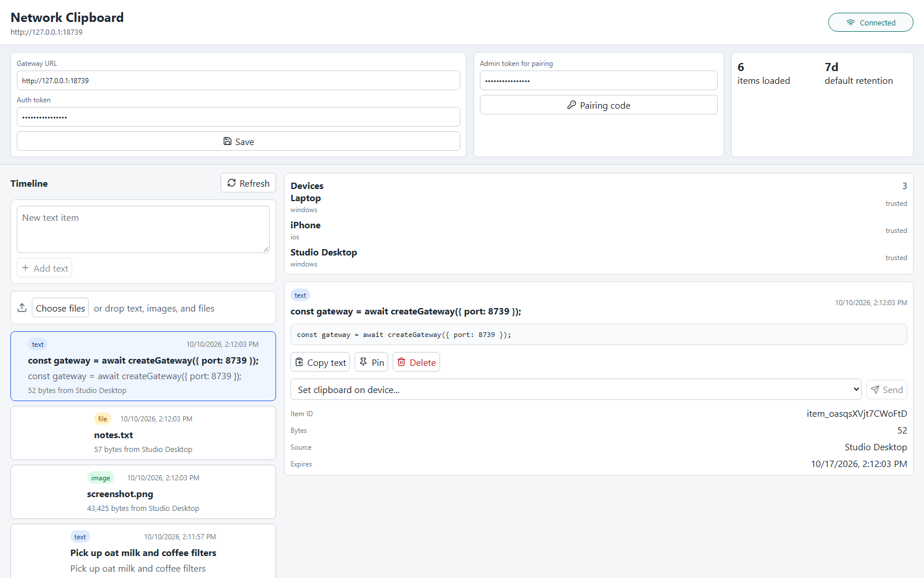Click the key icon on Pairing code
Screen dimensions: 924x578
tap(572, 105)
